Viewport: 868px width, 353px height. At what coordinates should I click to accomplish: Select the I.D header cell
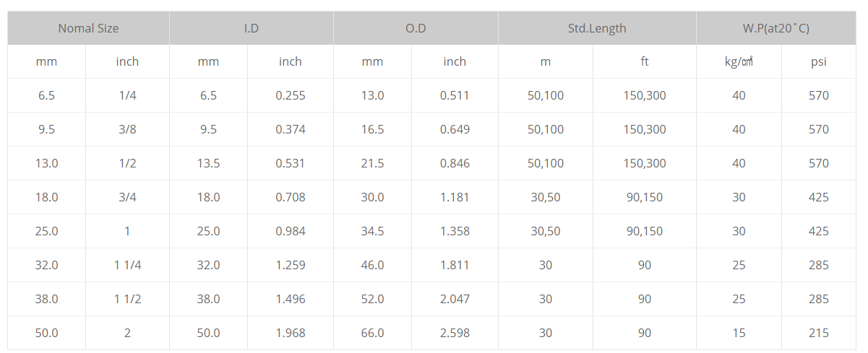pyautogui.click(x=252, y=28)
